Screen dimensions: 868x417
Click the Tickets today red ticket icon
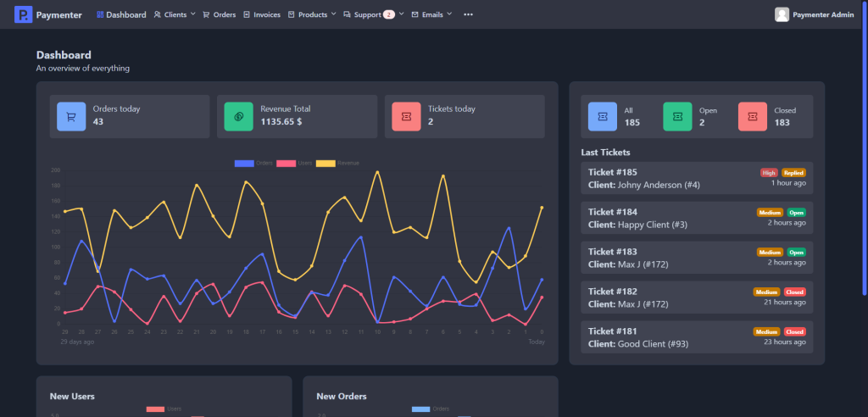tap(406, 117)
